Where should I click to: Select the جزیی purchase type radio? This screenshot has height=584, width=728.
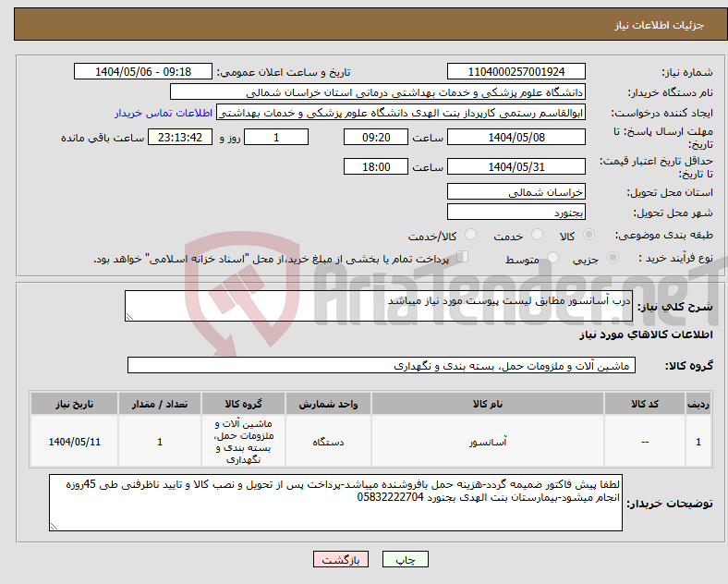(613, 258)
